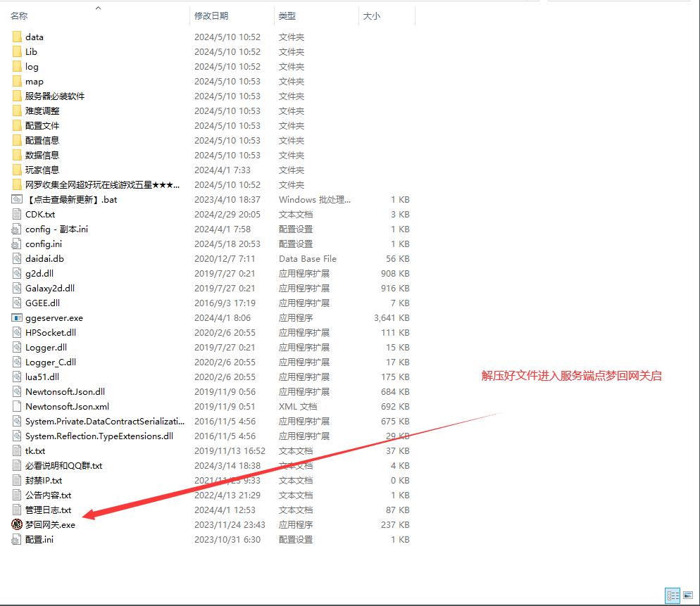
Task: Select the 管理日志.txt file name
Action: (48, 510)
